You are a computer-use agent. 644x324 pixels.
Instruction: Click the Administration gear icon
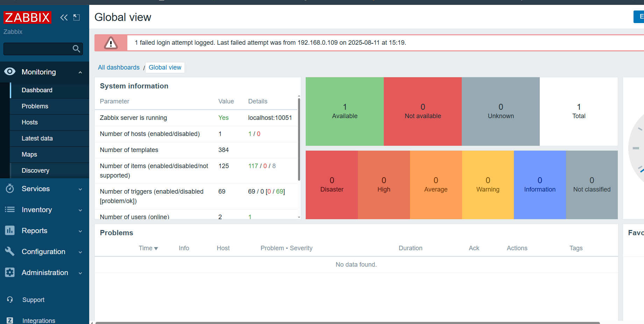coord(10,272)
